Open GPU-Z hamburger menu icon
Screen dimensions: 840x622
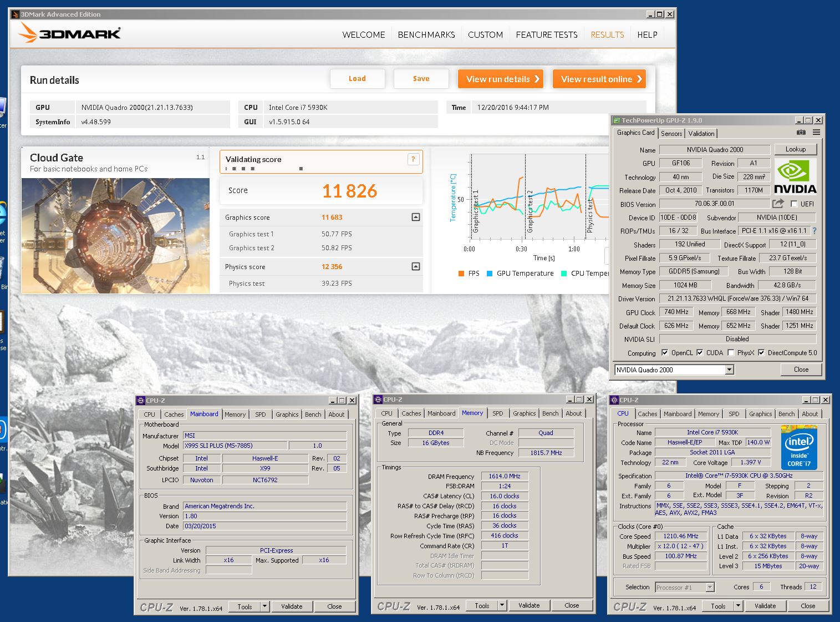point(816,133)
